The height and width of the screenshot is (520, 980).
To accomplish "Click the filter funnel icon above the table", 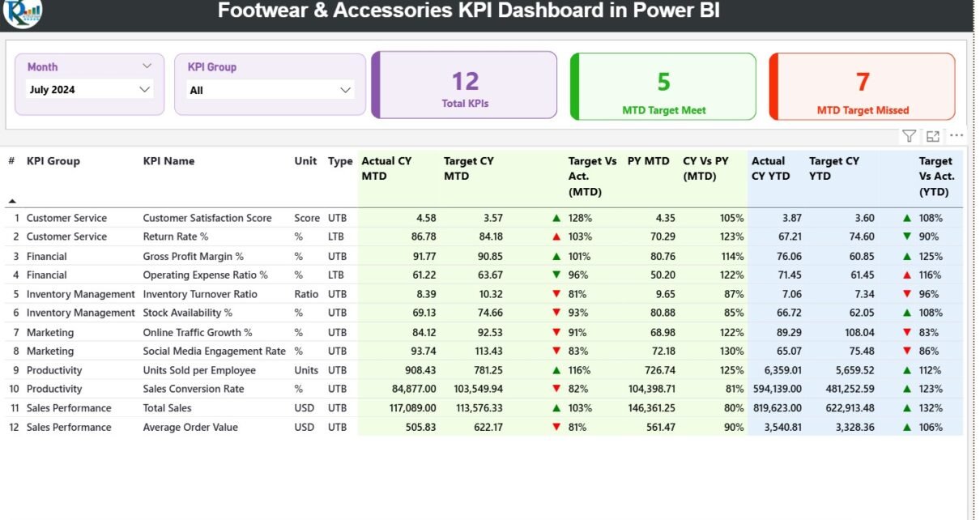I will click(x=910, y=136).
